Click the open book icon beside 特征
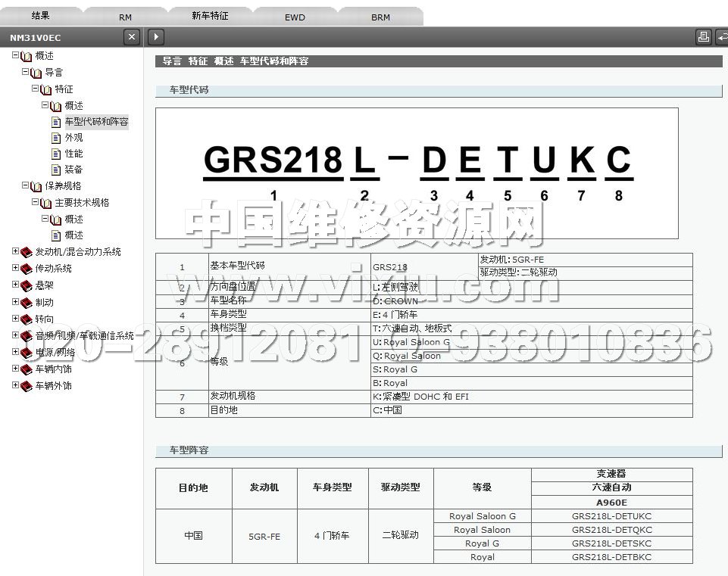728x576 pixels. [45, 89]
